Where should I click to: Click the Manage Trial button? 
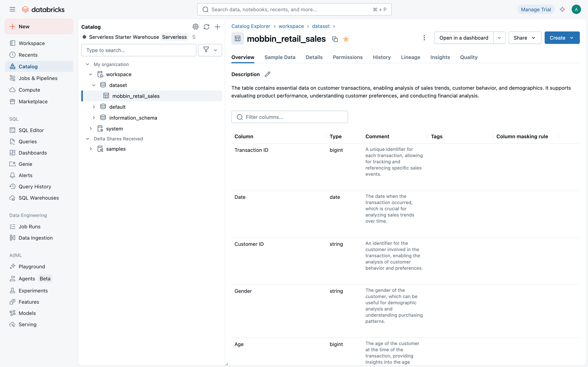tap(535, 10)
